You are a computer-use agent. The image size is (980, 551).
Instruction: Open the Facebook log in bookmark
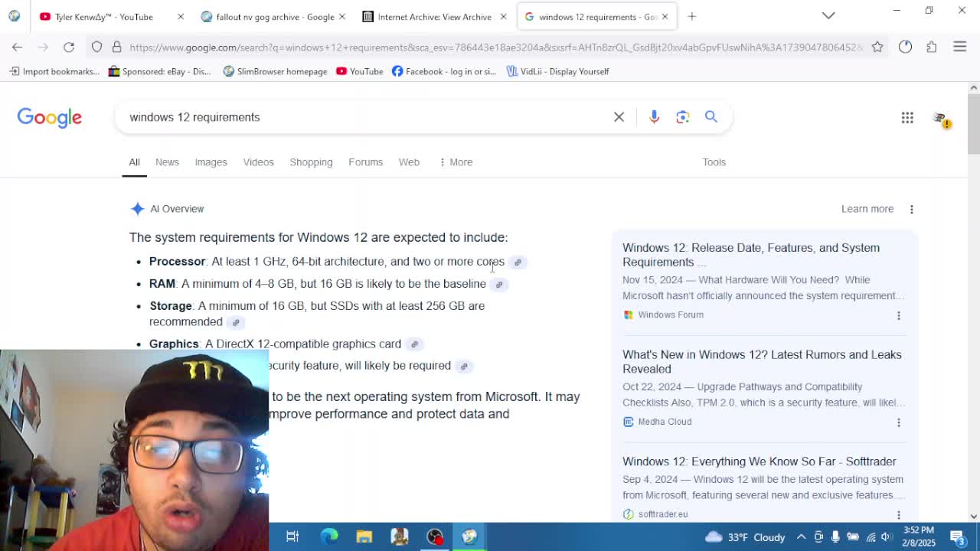click(444, 71)
